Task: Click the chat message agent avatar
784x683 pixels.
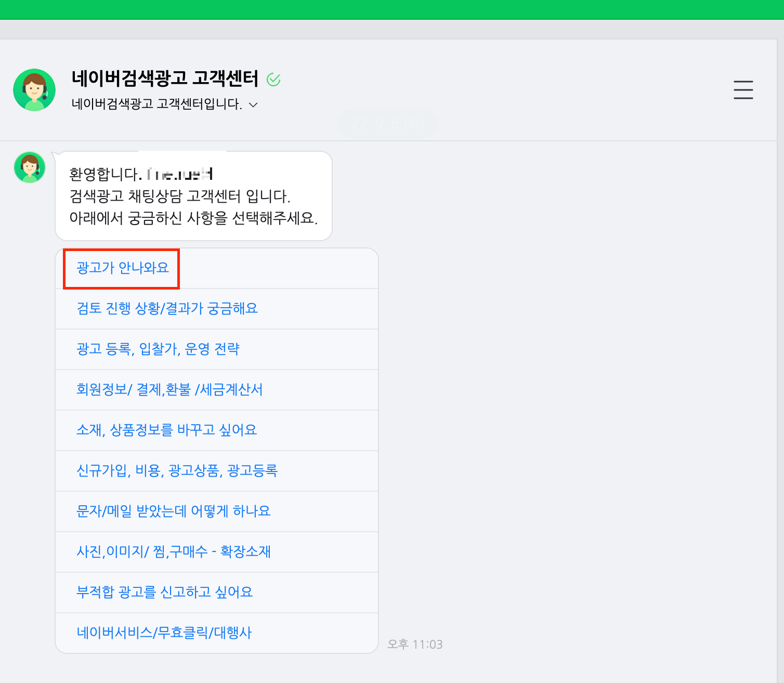Action: pyautogui.click(x=30, y=167)
